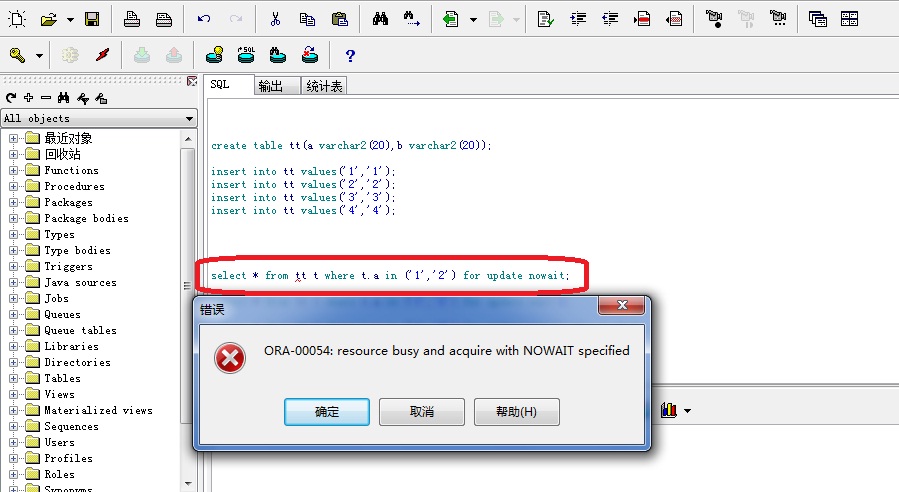The width and height of the screenshot is (899, 492).
Task: Expand the Packages folder
Action: point(13,202)
